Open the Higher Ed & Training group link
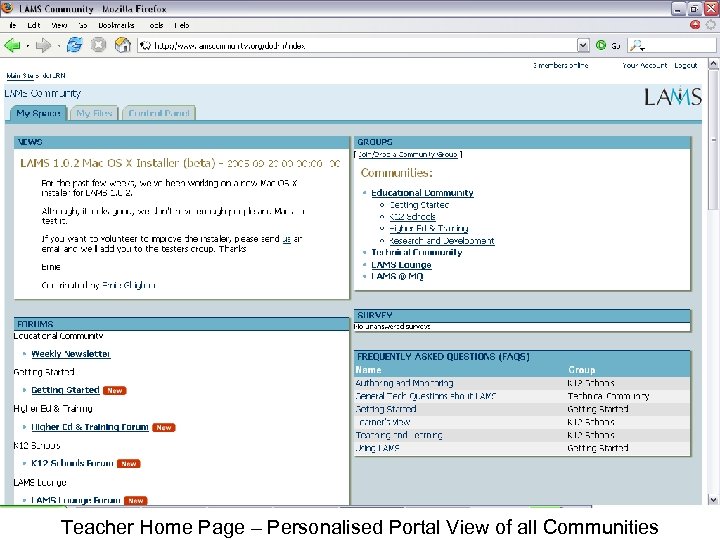This screenshot has height=540, width=720. (429, 228)
